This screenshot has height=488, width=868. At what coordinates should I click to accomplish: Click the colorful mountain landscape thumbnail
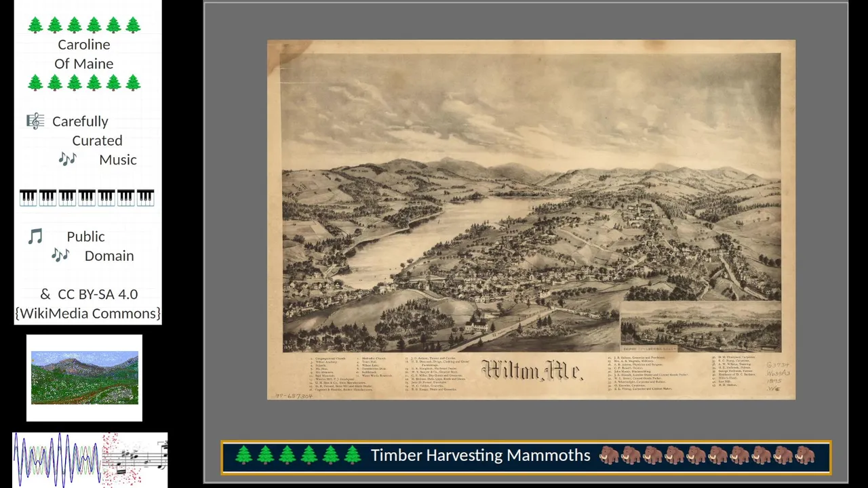(x=85, y=378)
